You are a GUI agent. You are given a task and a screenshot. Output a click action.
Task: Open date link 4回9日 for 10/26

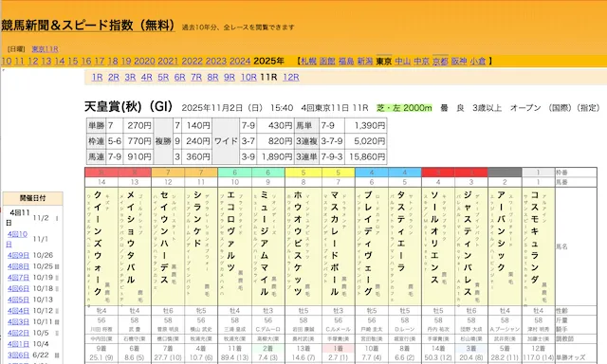pos(18,255)
